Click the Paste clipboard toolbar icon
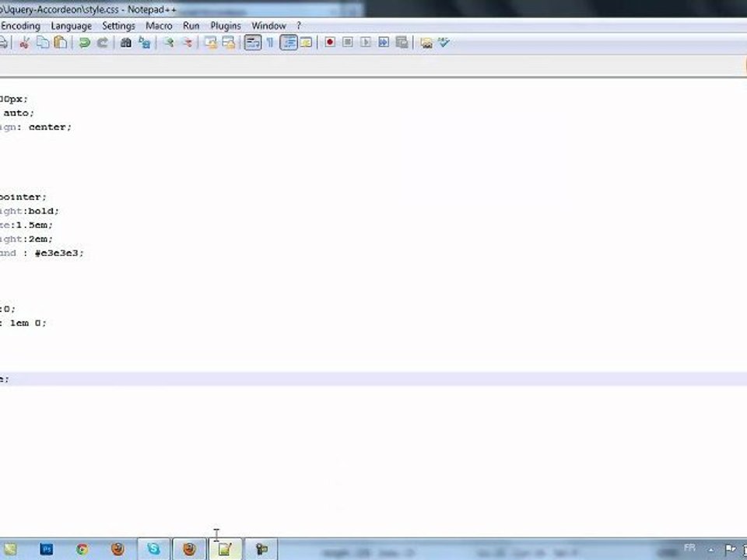This screenshot has height=560, width=747. click(61, 42)
